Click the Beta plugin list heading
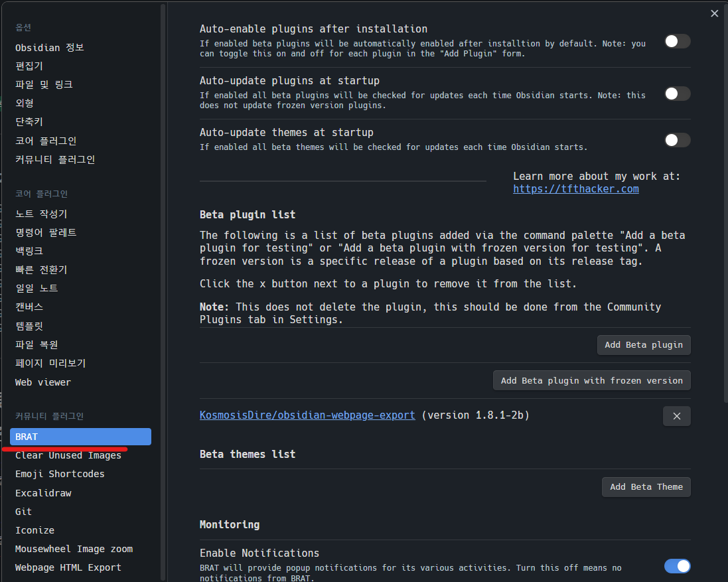728x582 pixels. 248,214
